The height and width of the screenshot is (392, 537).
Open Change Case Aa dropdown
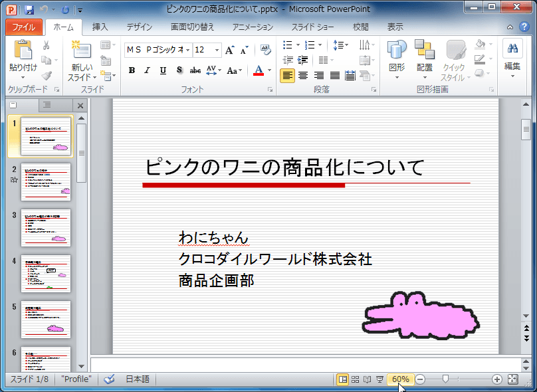click(x=235, y=70)
